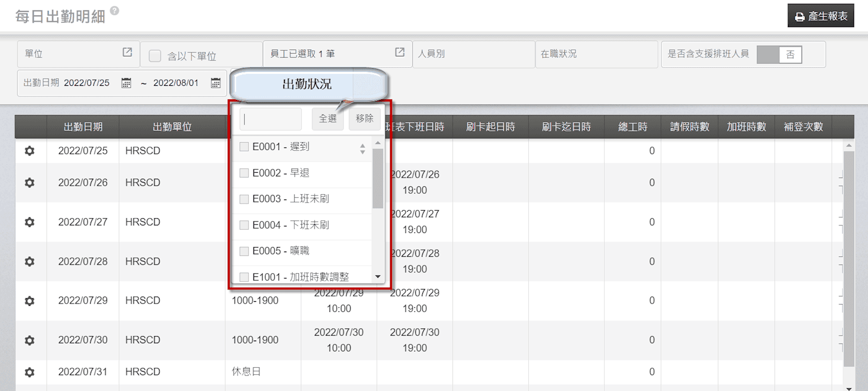Click the gear icon for 2022/07/31 row
Viewport: 868px width, 391px height.
tap(30, 372)
